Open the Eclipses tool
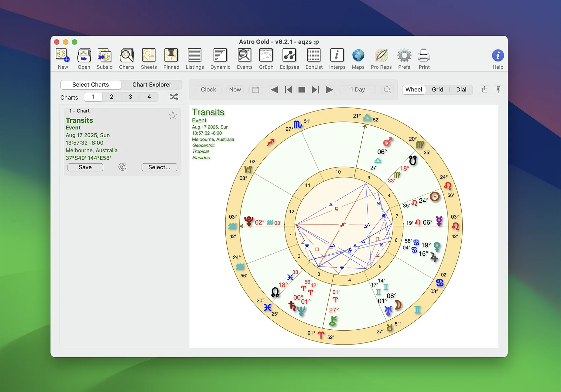 pyautogui.click(x=289, y=59)
